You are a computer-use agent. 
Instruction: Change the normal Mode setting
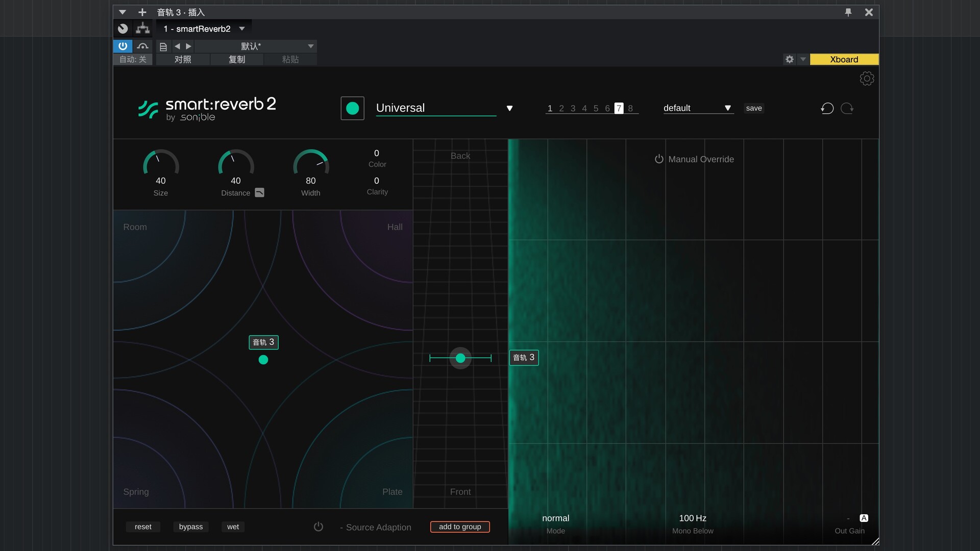click(x=555, y=518)
